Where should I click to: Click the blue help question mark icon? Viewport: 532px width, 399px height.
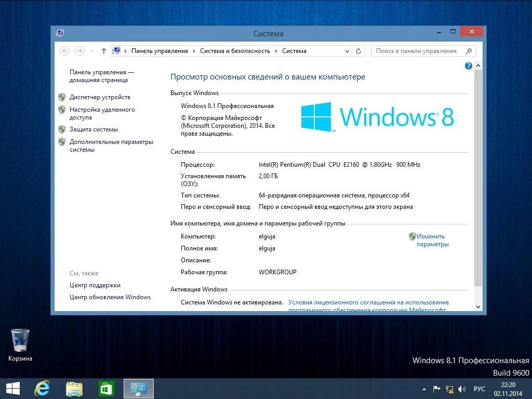click(x=468, y=66)
